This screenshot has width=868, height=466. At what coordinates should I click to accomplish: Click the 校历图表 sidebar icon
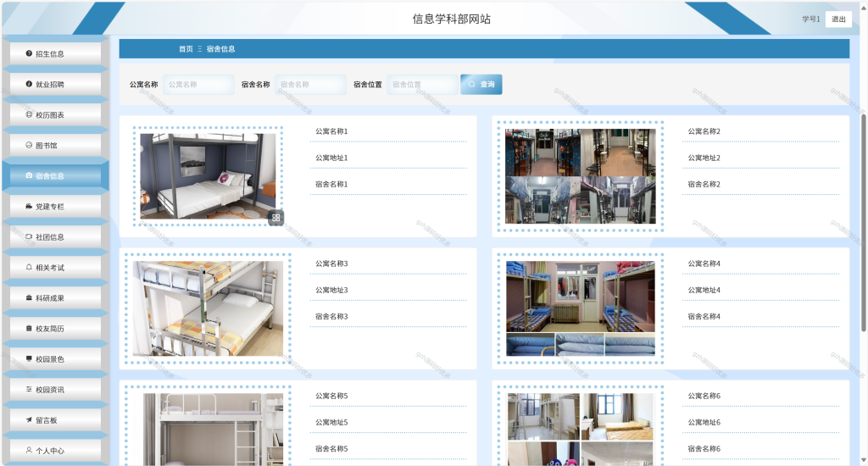pyautogui.click(x=29, y=114)
